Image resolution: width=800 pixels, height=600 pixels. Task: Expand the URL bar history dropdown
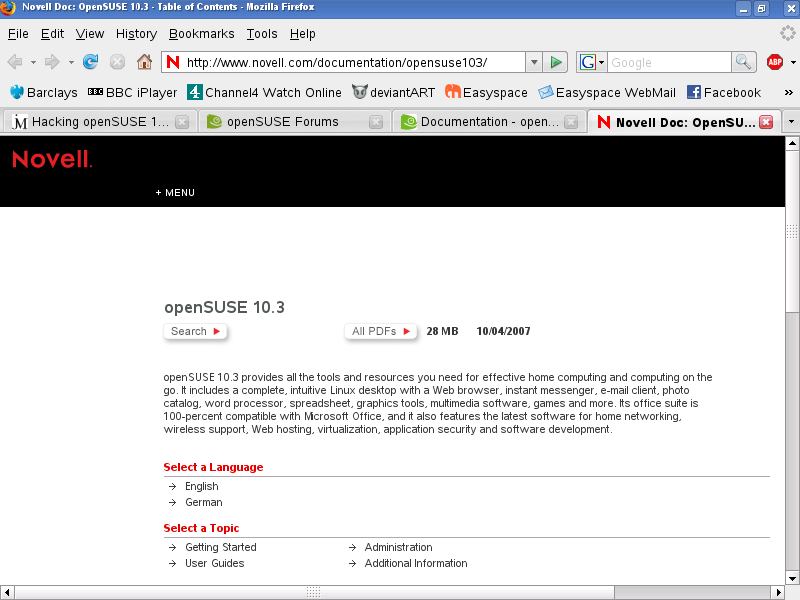point(534,63)
